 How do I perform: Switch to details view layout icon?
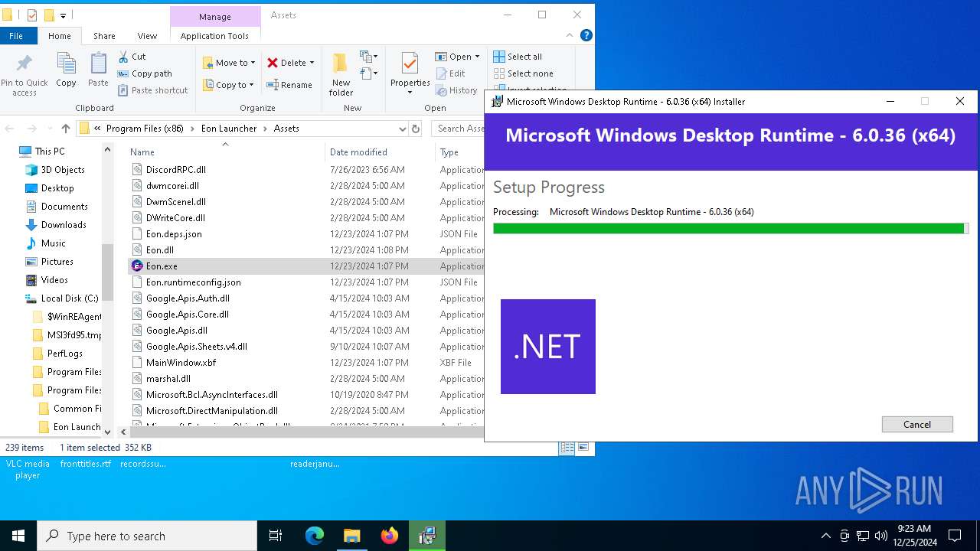pos(567,448)
